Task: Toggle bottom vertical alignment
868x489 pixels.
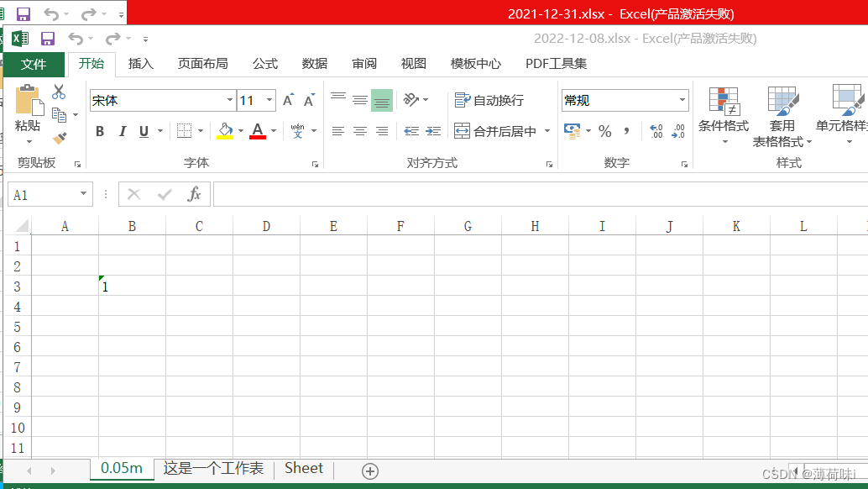Action: tap(382, 100)
